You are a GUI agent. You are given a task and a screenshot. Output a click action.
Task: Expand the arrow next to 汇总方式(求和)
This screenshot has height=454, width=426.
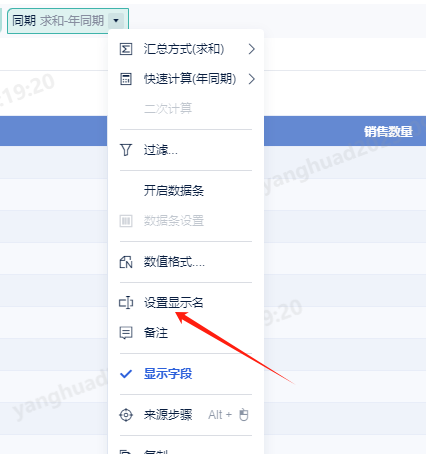(252, 49)
